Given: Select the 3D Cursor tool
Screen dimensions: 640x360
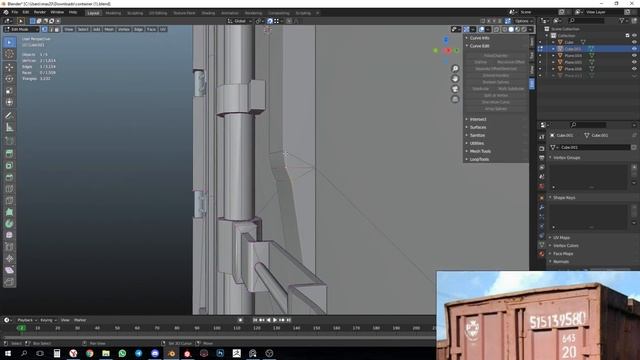Looking at the screenshot, I should pyautogui.click(x=9, y=54).
